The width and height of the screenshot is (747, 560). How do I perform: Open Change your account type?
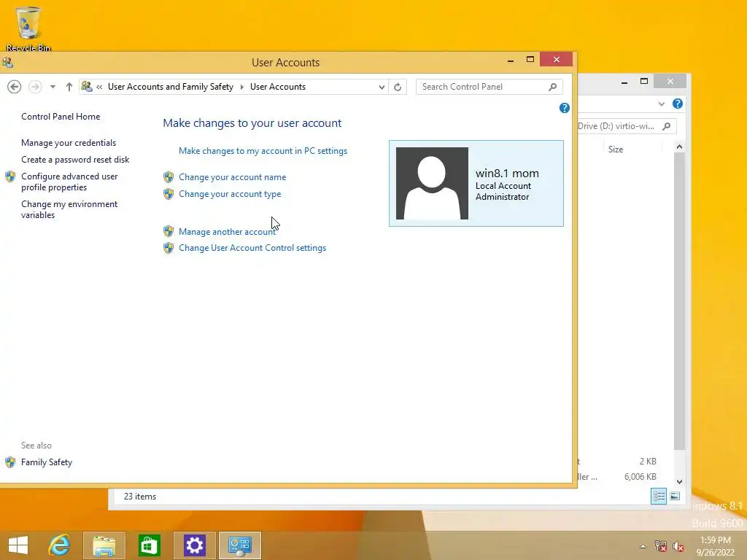[230, 194]
